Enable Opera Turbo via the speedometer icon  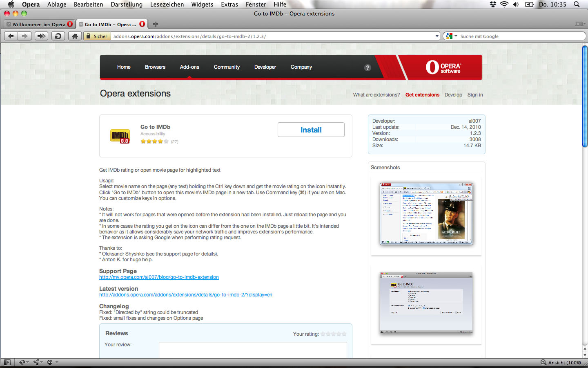(x=49, y=362)
